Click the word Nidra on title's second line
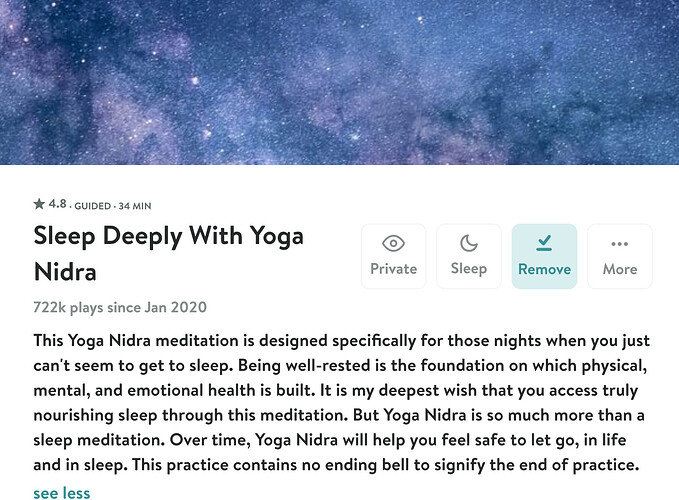The height and width of the screenshot is (500, 679). click(65, 272)
